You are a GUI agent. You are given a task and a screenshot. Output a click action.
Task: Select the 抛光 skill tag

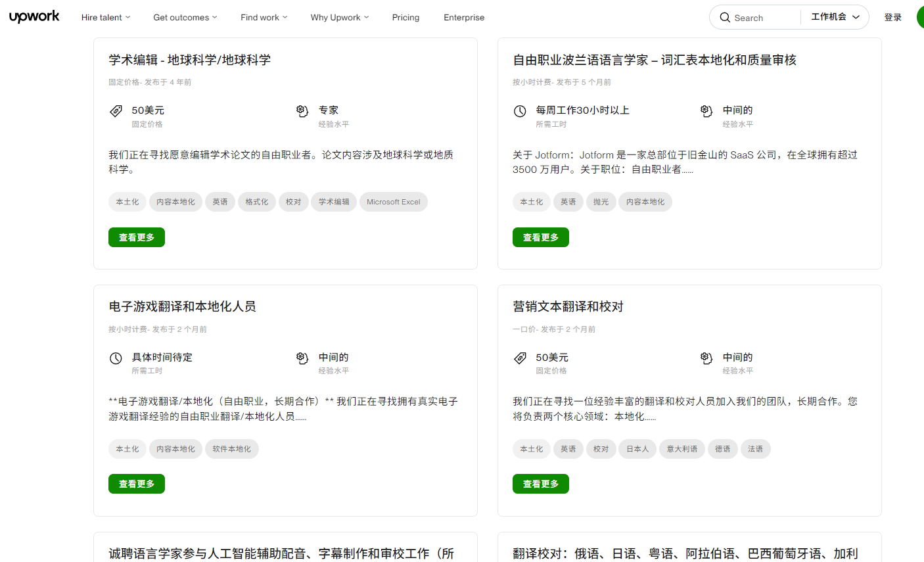click(x=601, y=202)
